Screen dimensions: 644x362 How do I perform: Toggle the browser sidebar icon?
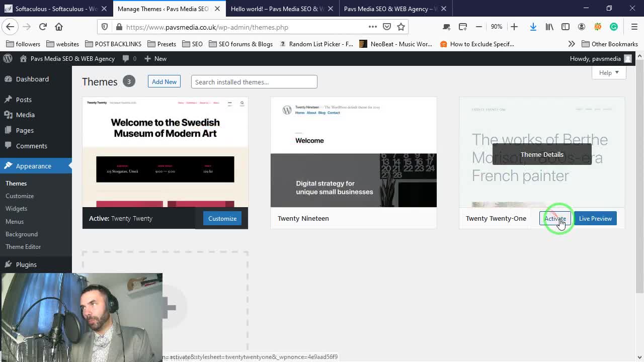566,27
